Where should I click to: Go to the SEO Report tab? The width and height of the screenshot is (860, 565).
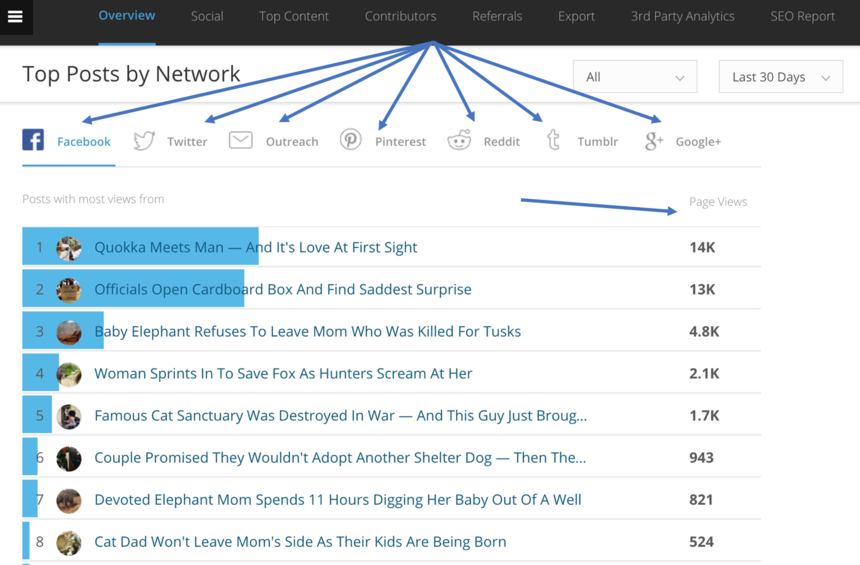tap(802, 16)
